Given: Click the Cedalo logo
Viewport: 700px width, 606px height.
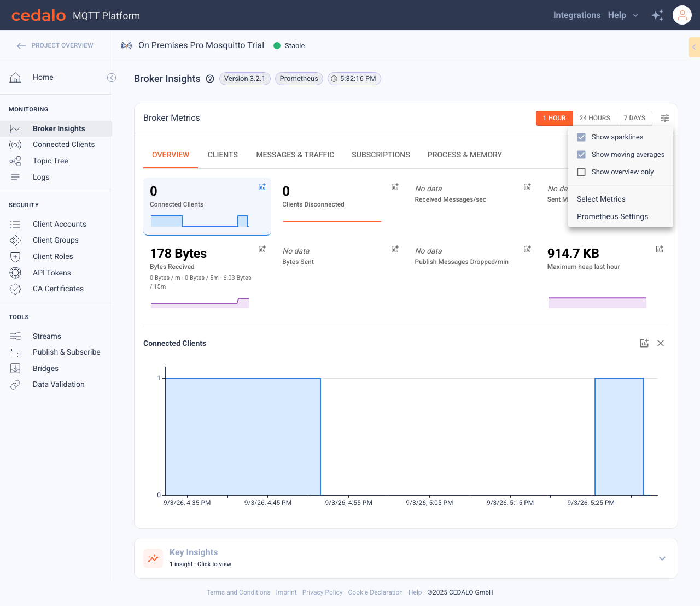Looking at the screenshot, I should coord(38,15).
